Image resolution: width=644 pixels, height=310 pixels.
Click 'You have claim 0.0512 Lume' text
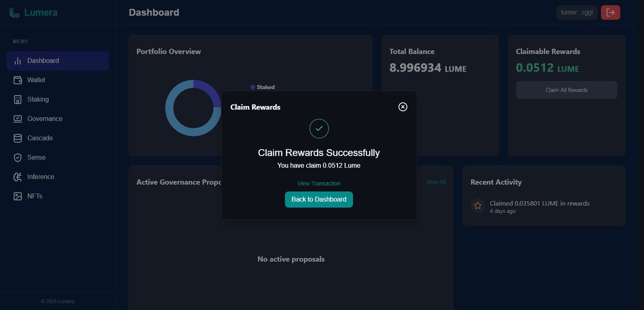(x=319, y=165)
